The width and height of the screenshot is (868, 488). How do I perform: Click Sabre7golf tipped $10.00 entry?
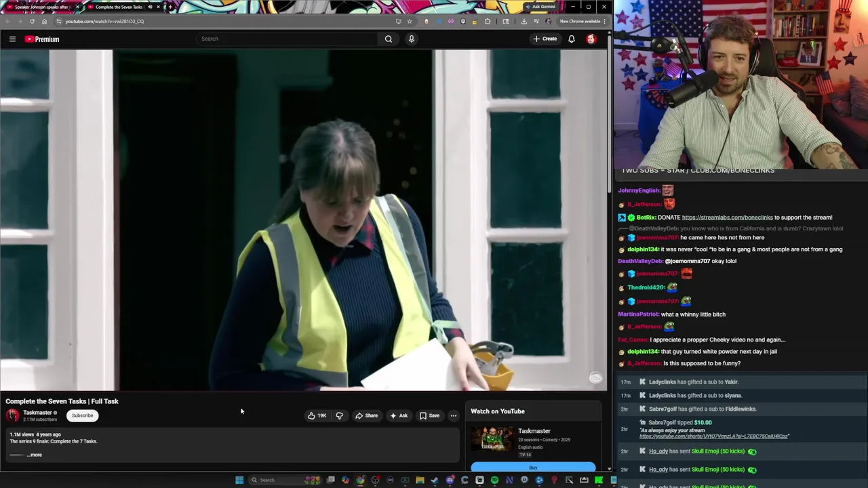(x=679, y=423)
